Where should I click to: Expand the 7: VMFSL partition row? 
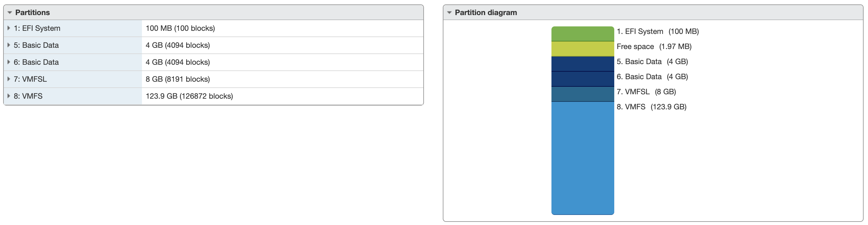click(9, 79)
